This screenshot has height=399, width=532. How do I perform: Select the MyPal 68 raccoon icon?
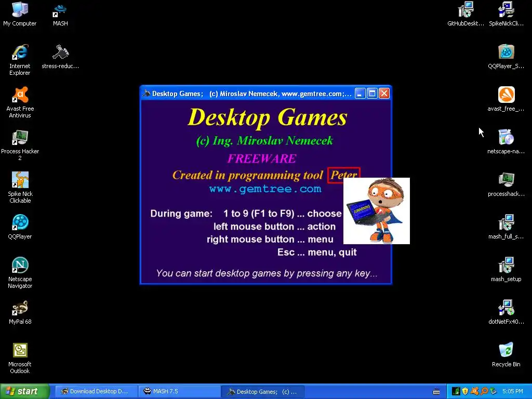[20, 312]
